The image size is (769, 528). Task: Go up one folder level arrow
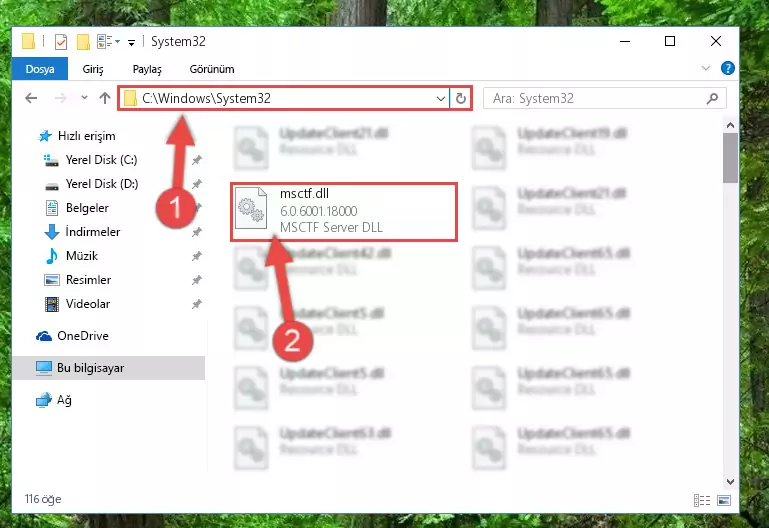104,98
